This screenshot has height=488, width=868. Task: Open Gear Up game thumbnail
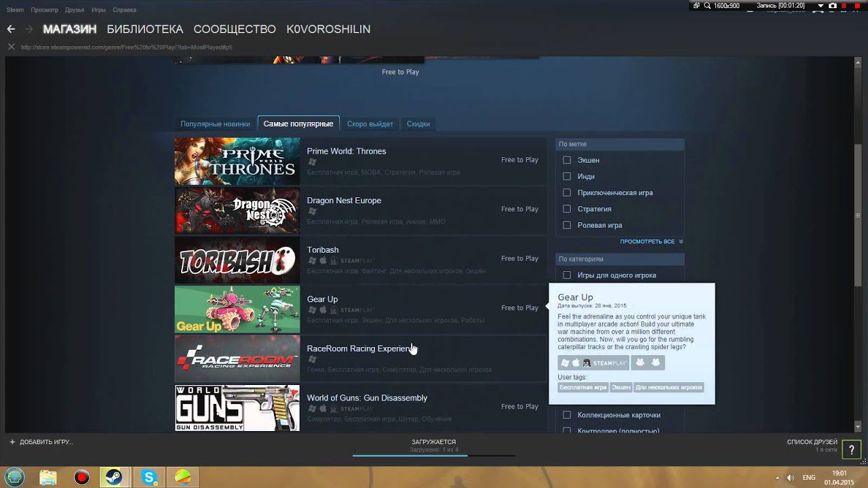pyautogui.click(x=237, y=310)
